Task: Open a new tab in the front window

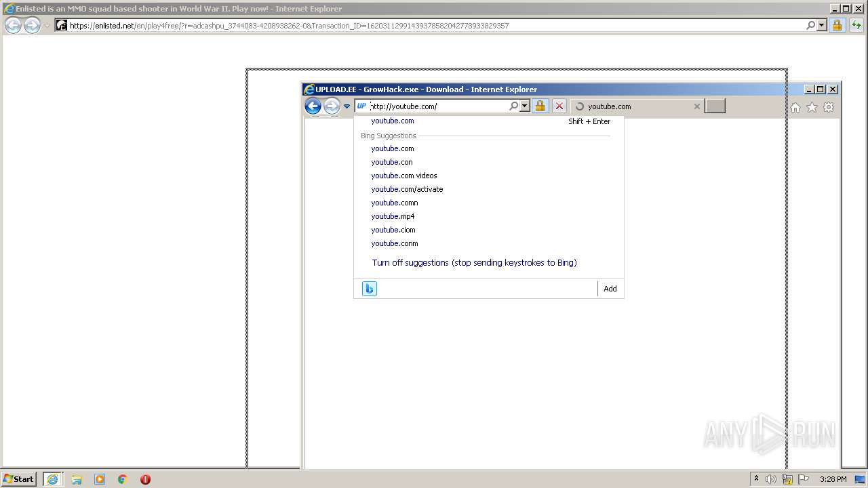Action: pos(715,106)
